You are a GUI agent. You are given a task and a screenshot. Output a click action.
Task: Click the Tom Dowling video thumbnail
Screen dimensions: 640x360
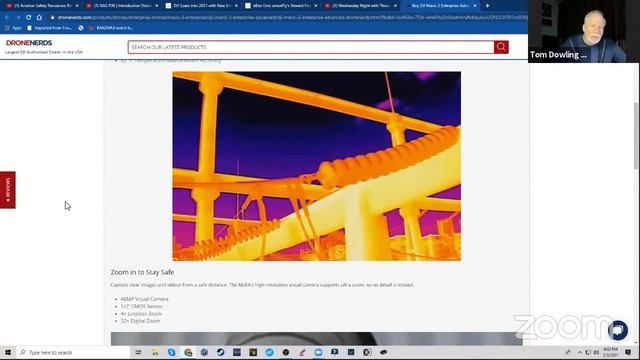(584, 31)
